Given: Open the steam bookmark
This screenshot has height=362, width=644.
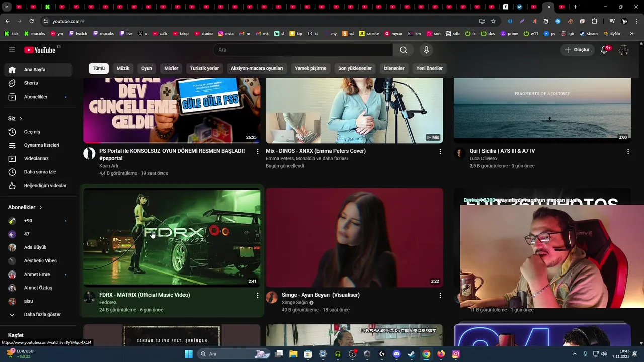Looking at the screenshot, I should click(x=589, y=34).
